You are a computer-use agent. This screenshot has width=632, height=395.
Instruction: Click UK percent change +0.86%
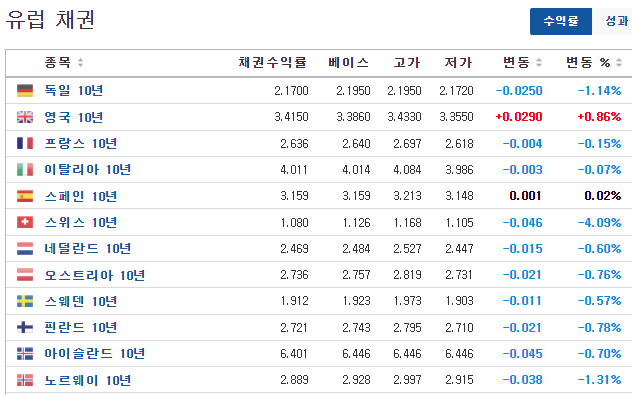599,117
